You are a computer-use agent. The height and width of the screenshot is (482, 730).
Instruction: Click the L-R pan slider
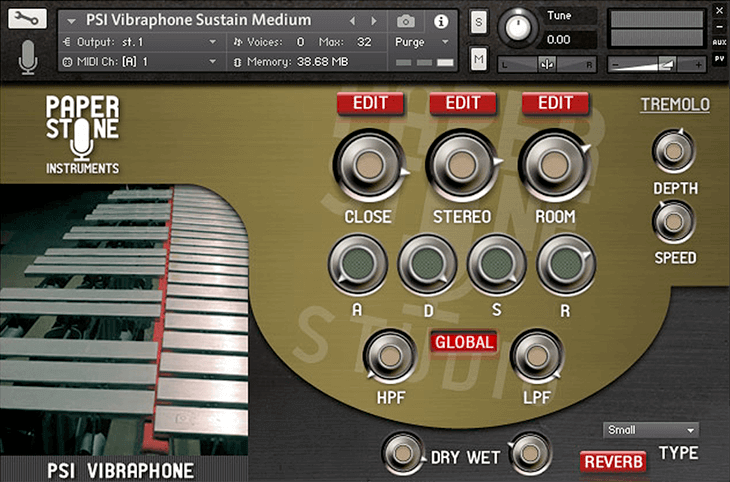[x=547, y=64]
